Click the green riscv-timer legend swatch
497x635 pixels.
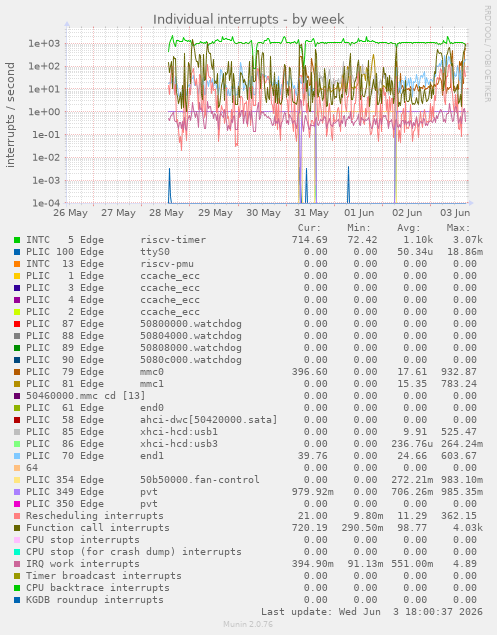(17, 240)
